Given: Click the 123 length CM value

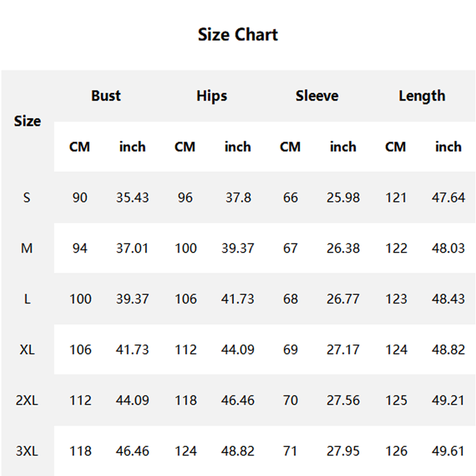Looking at the screenshot, I should click(396, 299).
